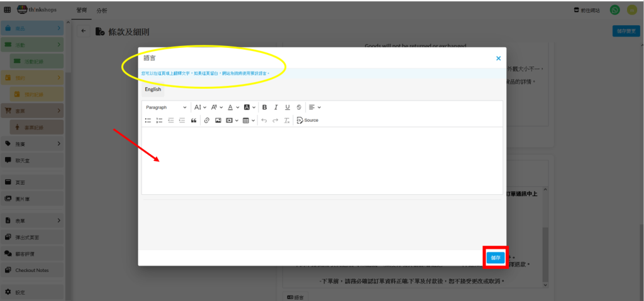This screenshot has width=644, height=301.
Task: Open the font background color picker
Action: tap(250, 107)
